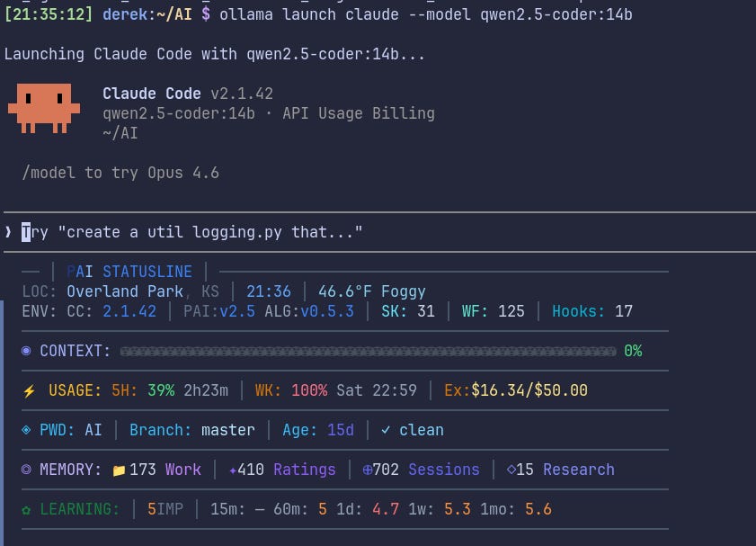Click 'PWD: AI' label
Screen dimensions: 756x546
tap(71, 430)
